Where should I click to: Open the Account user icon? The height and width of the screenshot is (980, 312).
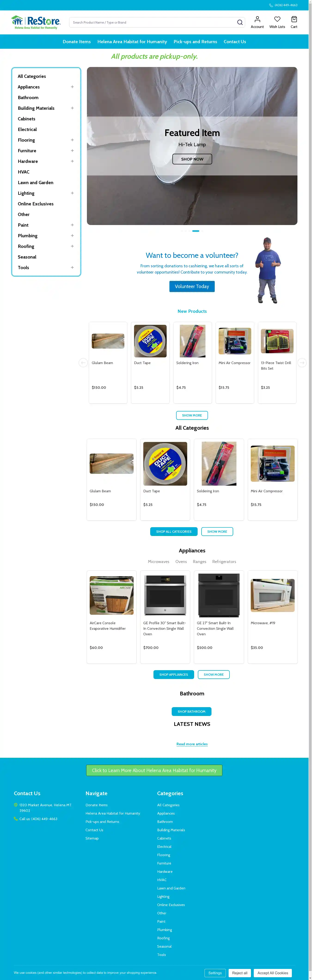coord(257,19)
